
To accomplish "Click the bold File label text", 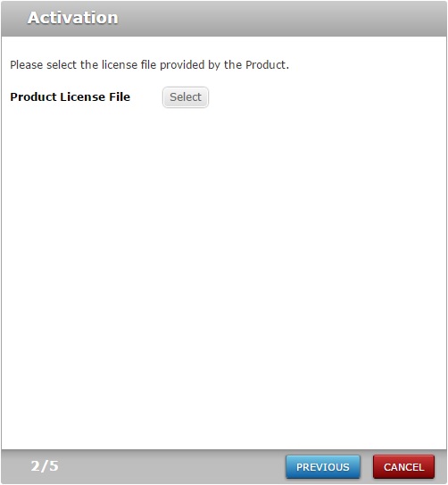I will tap(120, 97).
